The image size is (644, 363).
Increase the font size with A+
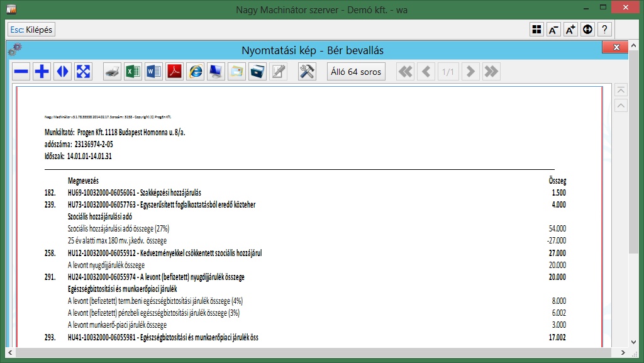[570, 30]
